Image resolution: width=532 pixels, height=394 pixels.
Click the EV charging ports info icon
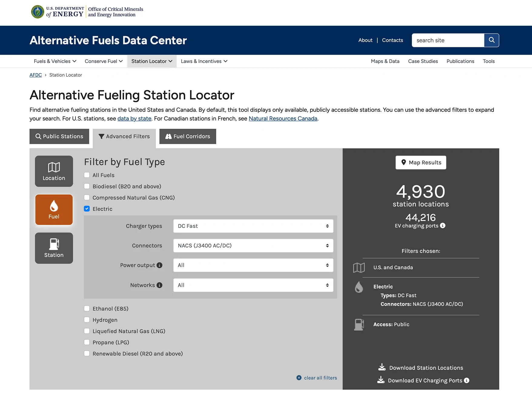[443, 225]
